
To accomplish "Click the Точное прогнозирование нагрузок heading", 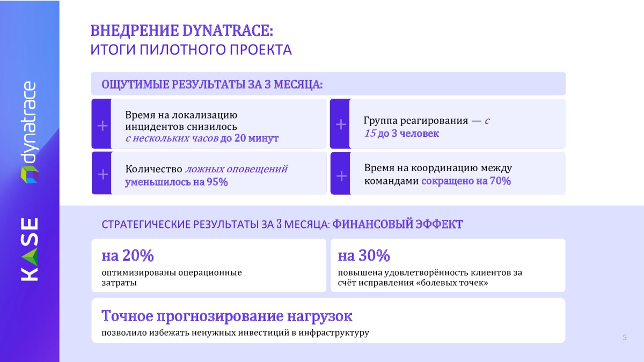I will tap(227, 316).
